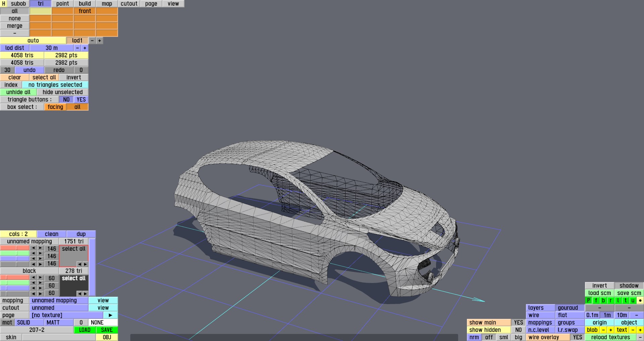The image size is (644, 341).
Task: Select the P perspective view button
Action: coord(588,300)
